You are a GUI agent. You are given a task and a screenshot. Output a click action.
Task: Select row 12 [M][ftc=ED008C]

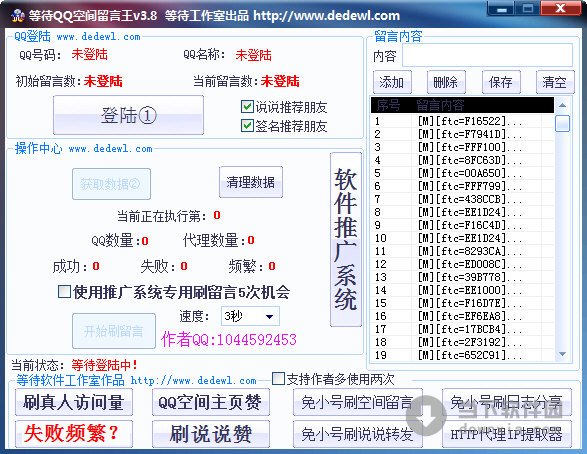tap(463, 264)
